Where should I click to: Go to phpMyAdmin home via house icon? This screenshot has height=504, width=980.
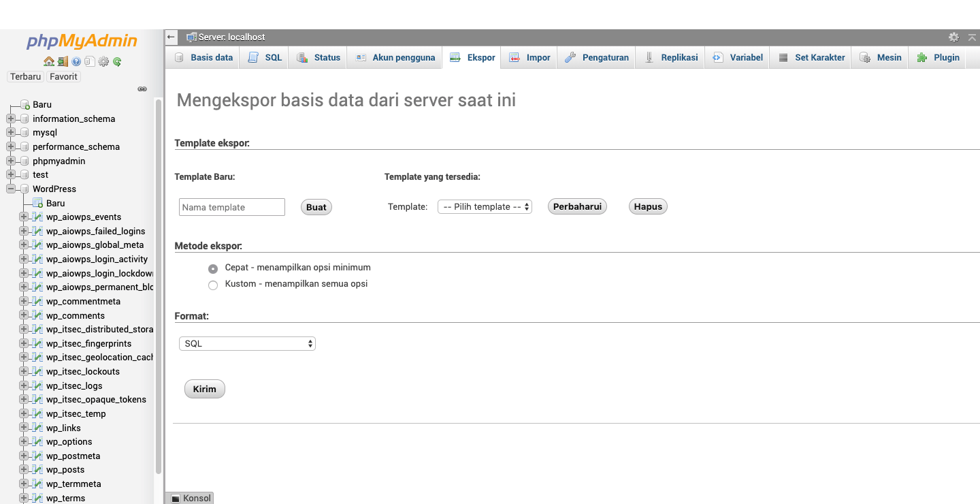point(49,61)
